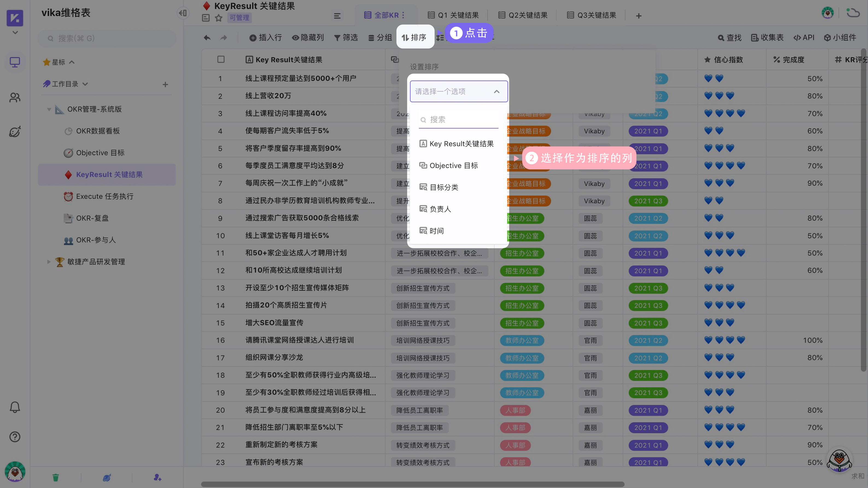This screenshot has width=868, height=488.
Task: Open the 查找 search tool
Action: pos(729,37)
